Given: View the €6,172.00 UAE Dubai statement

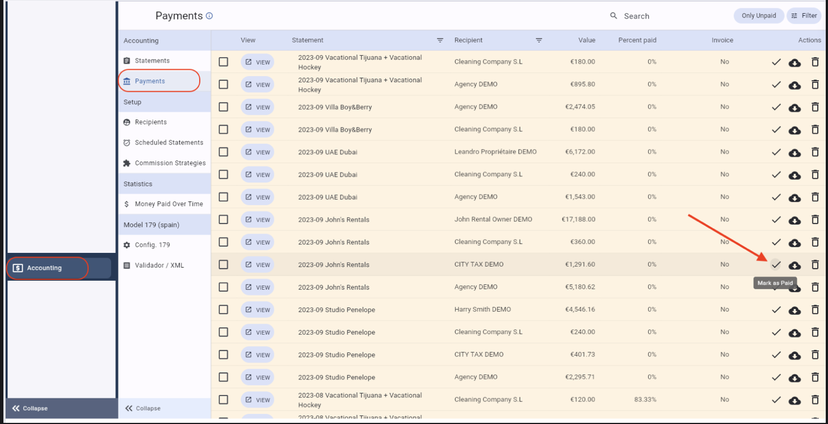Looking at the screenshot, I should (x=257, y=152).
